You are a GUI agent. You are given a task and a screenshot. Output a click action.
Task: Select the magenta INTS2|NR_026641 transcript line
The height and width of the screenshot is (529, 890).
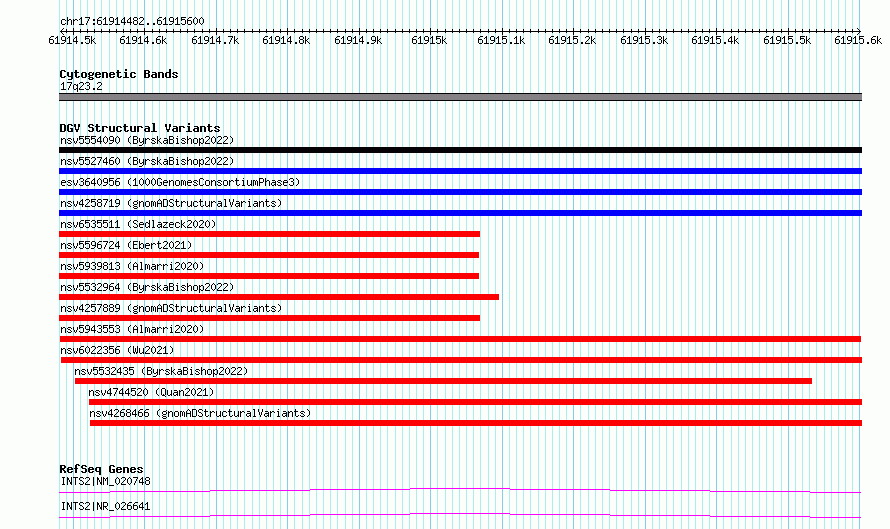460,515
